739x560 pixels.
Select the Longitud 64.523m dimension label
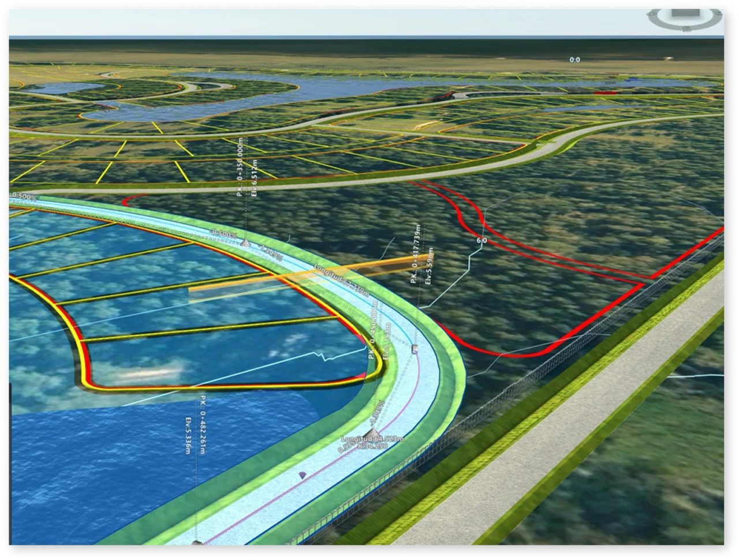[x=372, y=439]
